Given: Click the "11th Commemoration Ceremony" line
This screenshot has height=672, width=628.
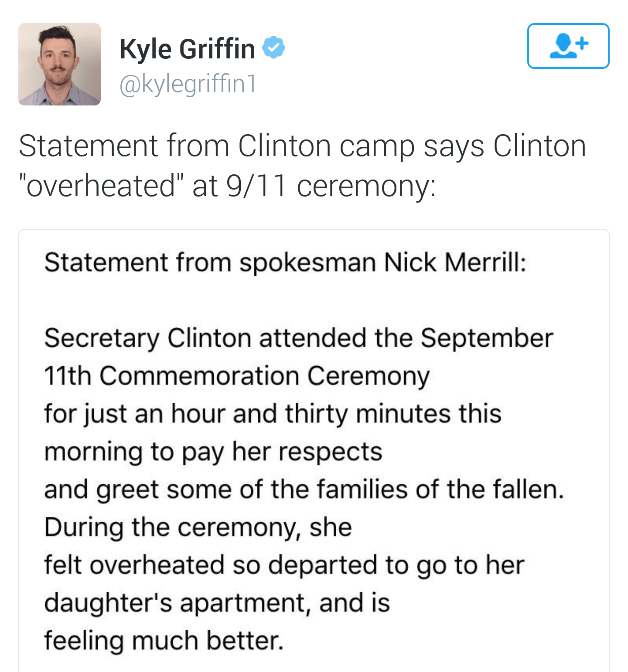Looking at the screenshot, I should point(237,376).
